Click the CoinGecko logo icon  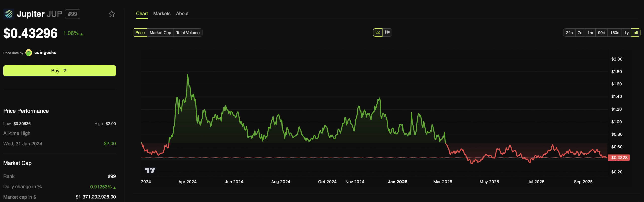[x=29, y=53]
